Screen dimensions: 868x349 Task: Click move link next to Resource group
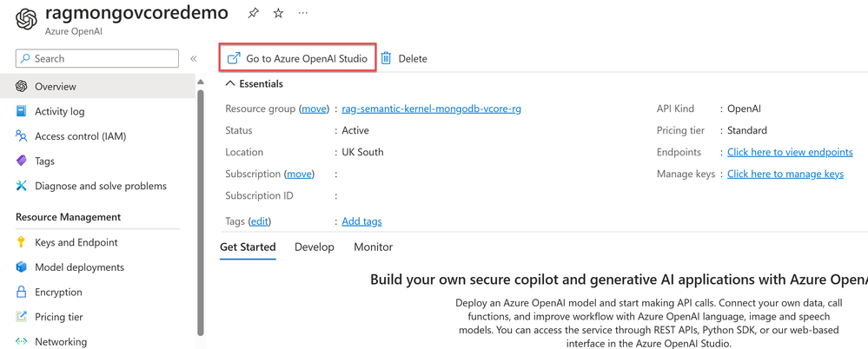[315, 109]
